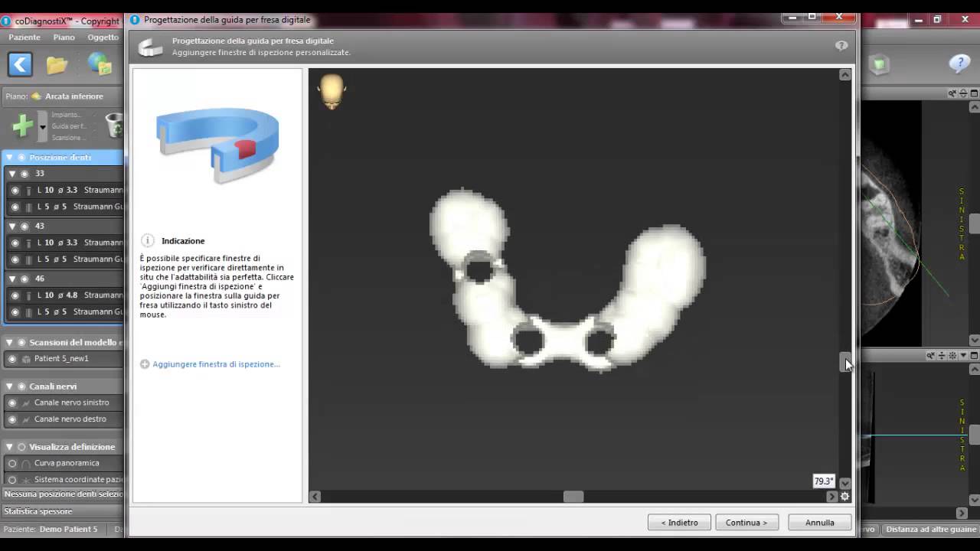Click Aggiungere finestra di ispezione link
The height and width of the screenshot is (551, 980).
tap(216, 364)
